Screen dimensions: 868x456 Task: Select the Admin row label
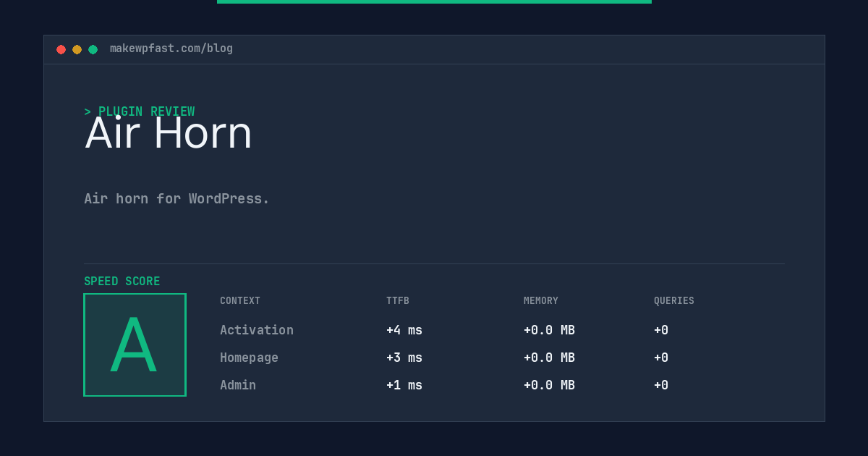click(238, 385)
